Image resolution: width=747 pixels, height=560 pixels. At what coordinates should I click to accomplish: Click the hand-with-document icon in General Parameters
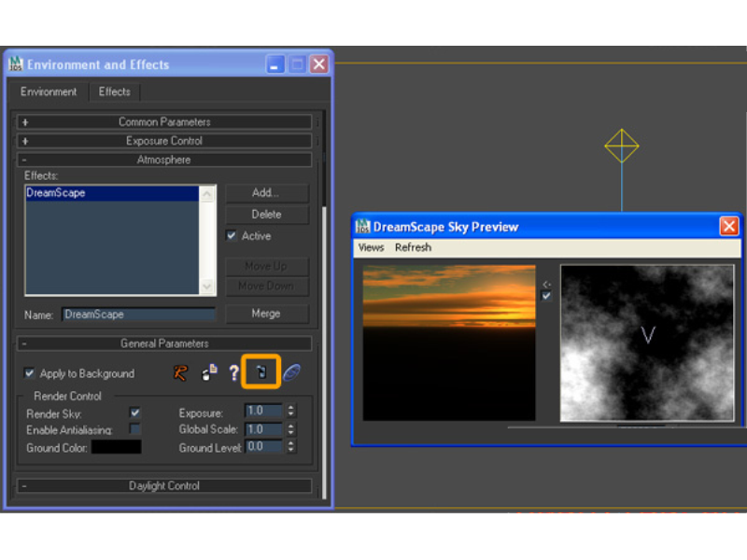point(209,372)
